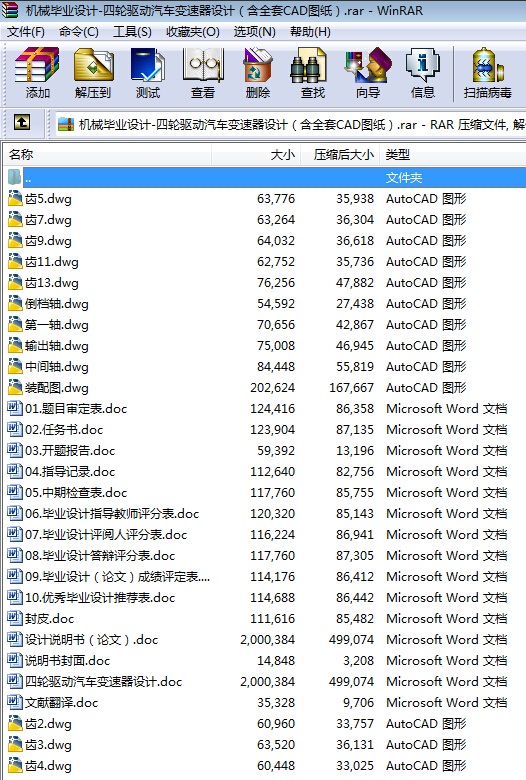Click the 测试 (Test) toolbar icon
This screenshot has height=780, width=526.
[148, 65]
